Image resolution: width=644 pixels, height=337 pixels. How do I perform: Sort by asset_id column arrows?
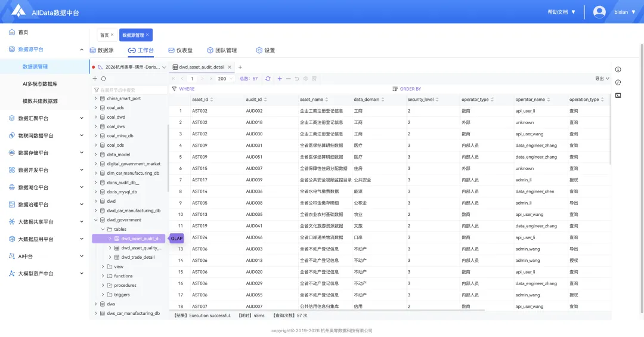click(212, 100)
